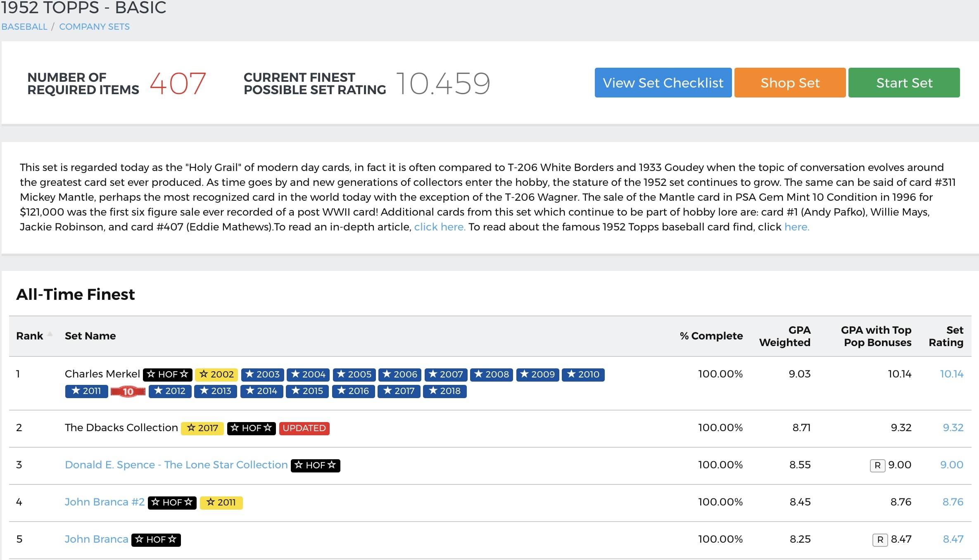This screenshot has height=560, width=979.
Task: Open the 9.00 set rating link
Action: coord(952,465)
